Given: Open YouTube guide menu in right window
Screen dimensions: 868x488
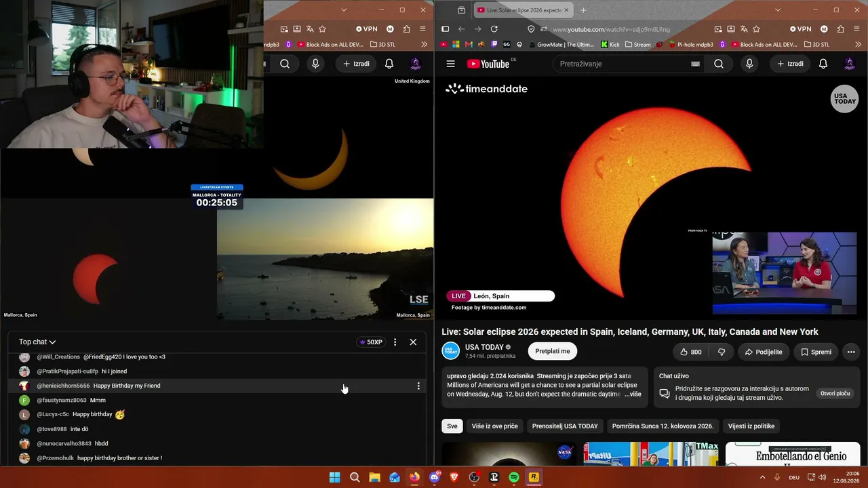Looking at the screenshot, I should pos(450,64).
